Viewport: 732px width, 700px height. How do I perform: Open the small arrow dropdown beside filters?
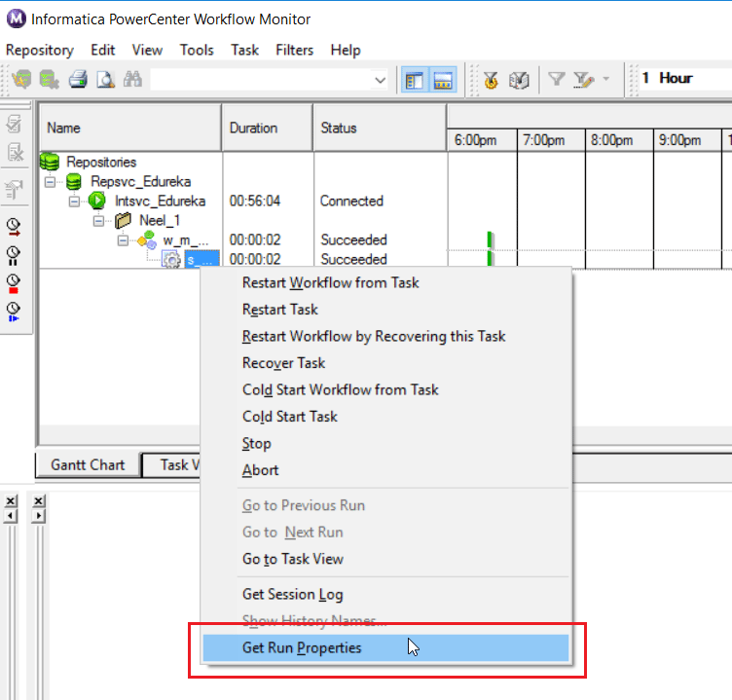pos(606,79)
